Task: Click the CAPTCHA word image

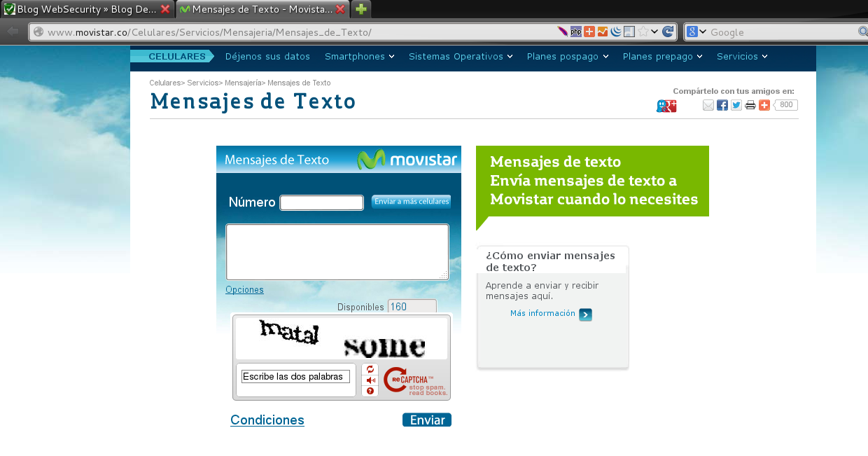Action: click(342, 338)
